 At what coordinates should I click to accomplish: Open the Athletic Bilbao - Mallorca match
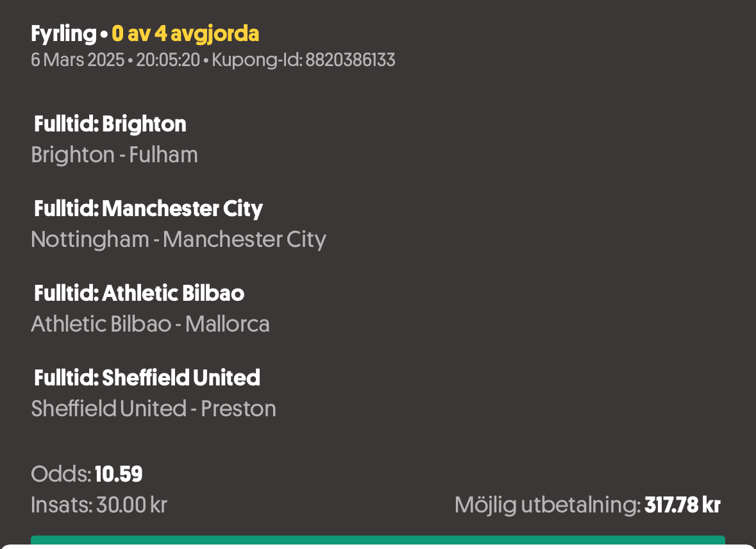150,324
